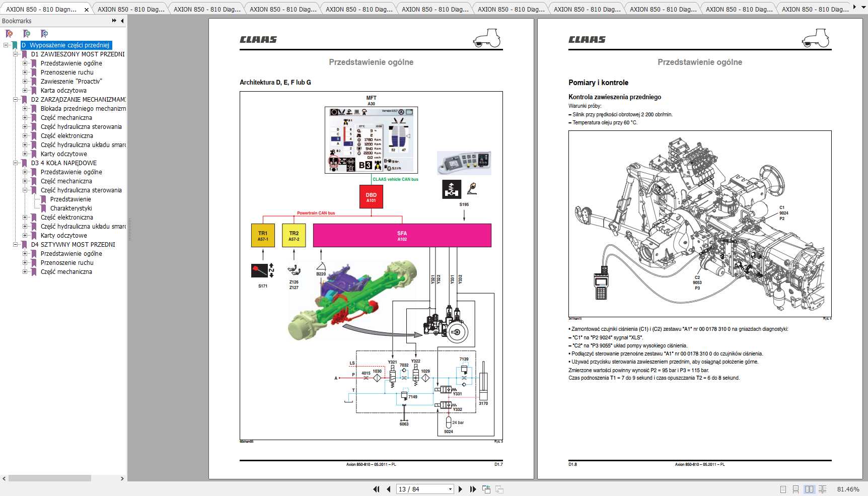Open the Przedstawienie sub-bookmark under D3

70,199
